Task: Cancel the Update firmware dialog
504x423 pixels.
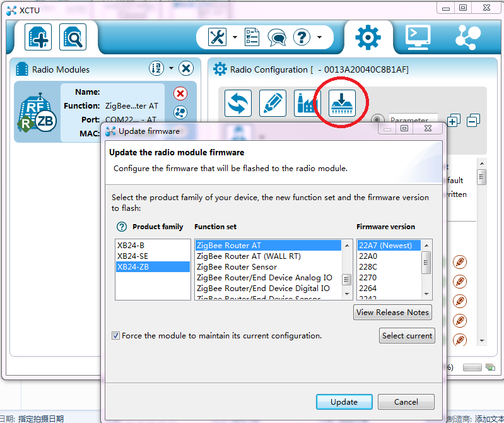Action: tap(406, 402)
